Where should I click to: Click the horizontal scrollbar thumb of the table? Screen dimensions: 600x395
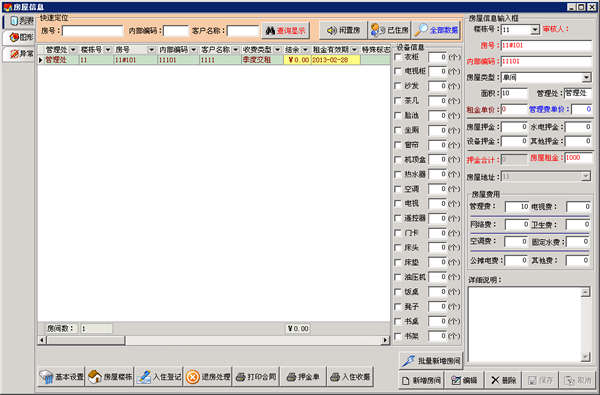(86, 340)
